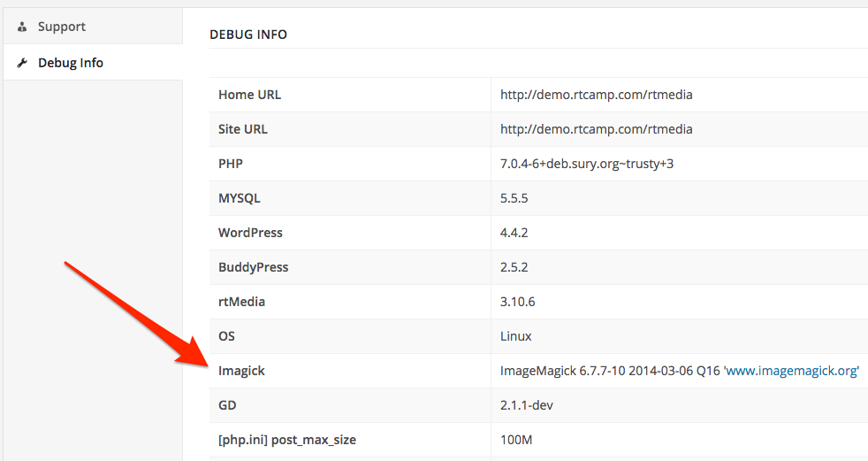Viewport: 868px width, 461px height.
Task: Click the Imagick row label
Action: [241, 371]
